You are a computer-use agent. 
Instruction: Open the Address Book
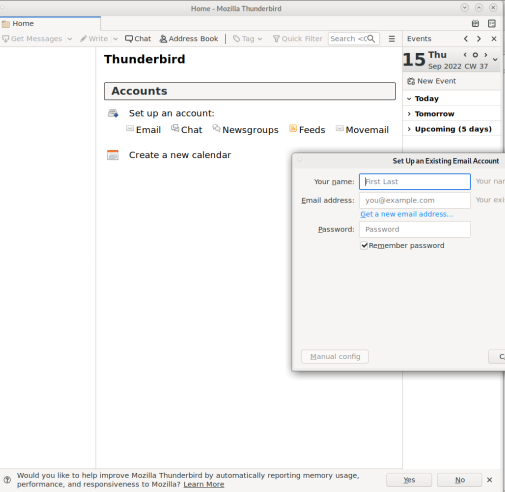point(189,39)
